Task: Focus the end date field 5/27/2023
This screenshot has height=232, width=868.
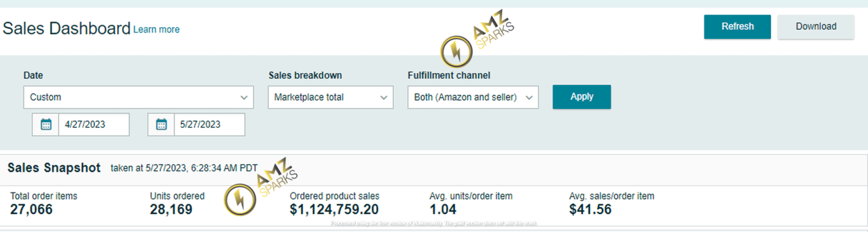Action: click(209, 124)
